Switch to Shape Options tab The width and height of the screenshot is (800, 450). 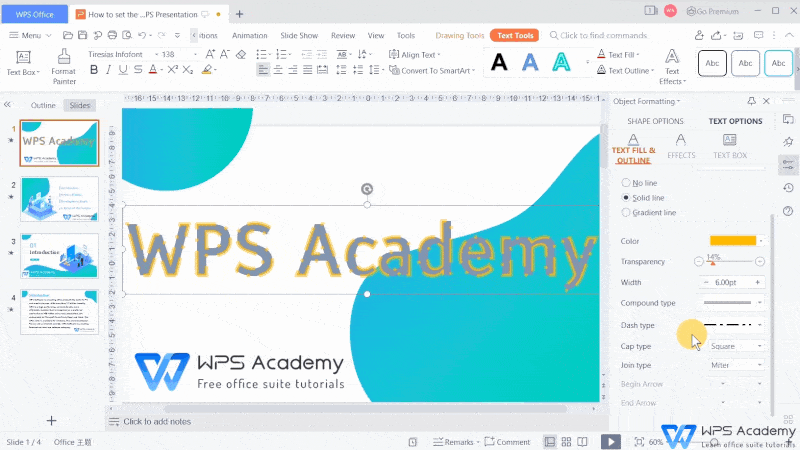point(655,121)
